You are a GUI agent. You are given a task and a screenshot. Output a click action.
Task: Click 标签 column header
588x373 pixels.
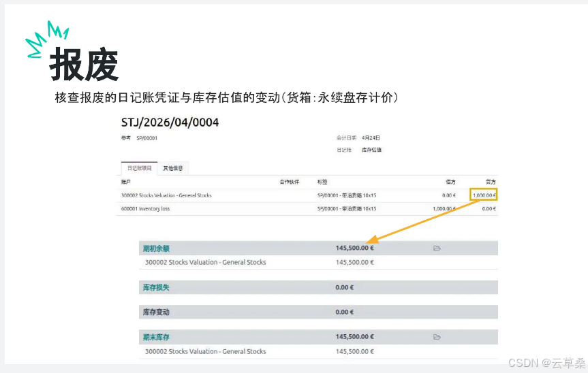(322, 182)
